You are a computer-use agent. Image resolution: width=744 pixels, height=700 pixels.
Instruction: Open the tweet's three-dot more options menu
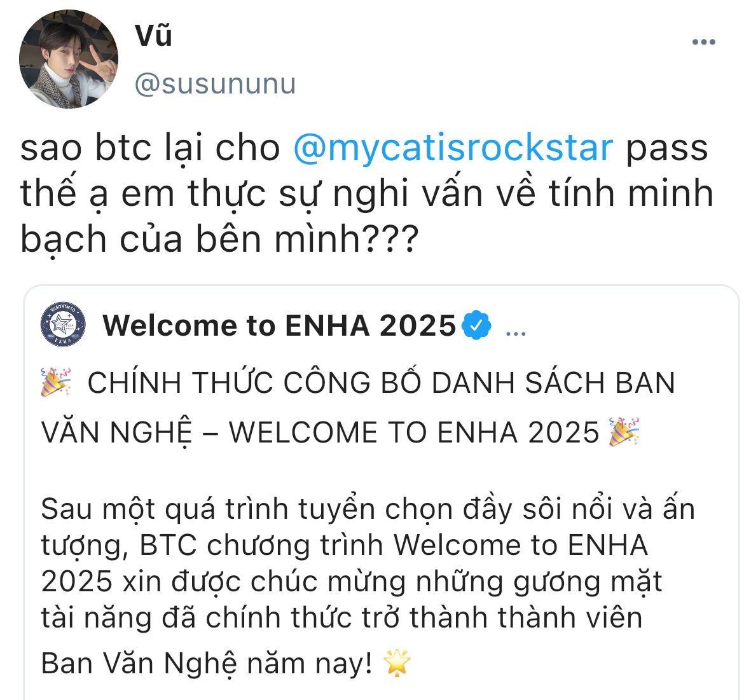(x=703, y=42)
